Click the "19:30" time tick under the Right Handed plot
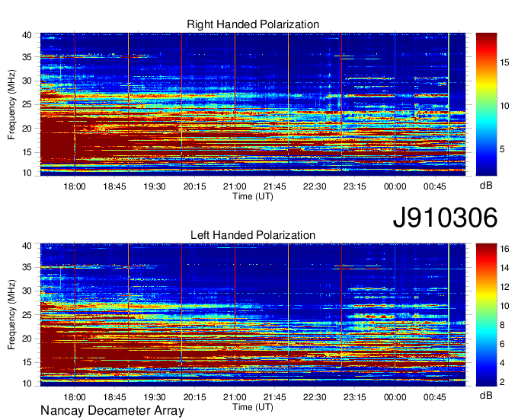The width and height of the screenshot is (518, 420). point(155,186)
